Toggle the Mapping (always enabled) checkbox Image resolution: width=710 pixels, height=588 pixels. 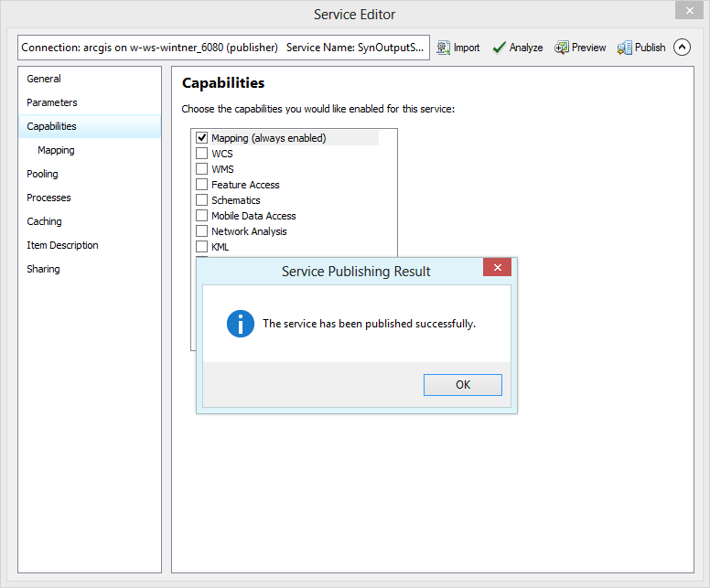point(201,137)
